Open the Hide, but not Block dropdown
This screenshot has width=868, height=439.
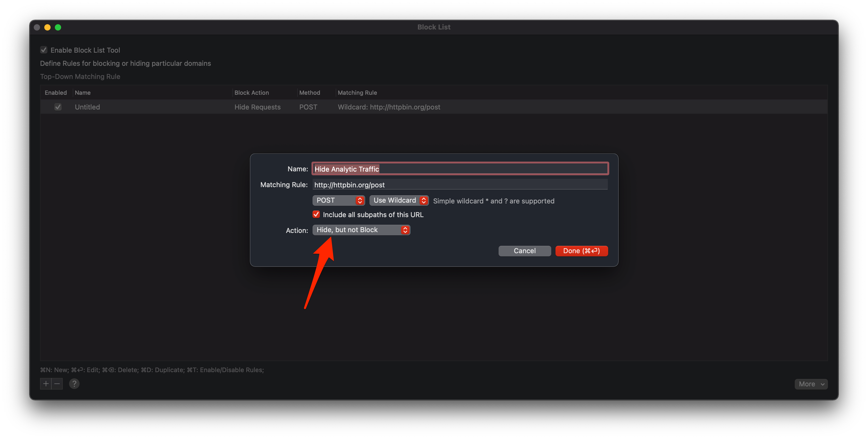(357, 230)
